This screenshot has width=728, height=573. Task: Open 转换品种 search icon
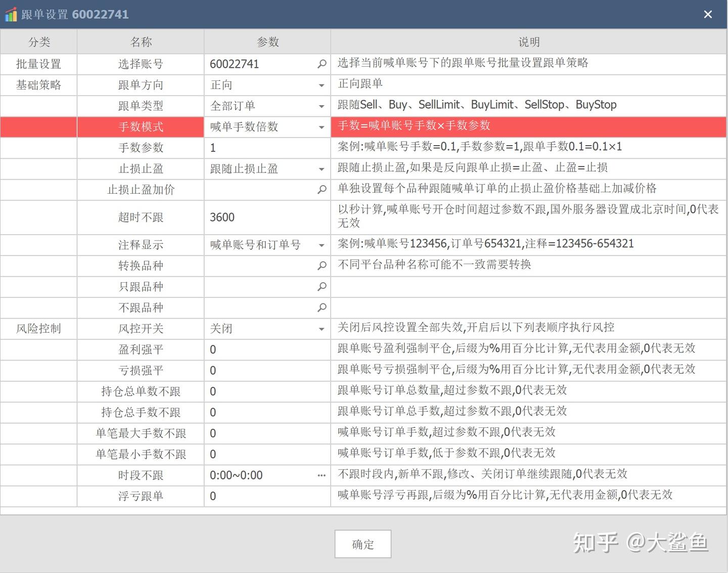322,266
